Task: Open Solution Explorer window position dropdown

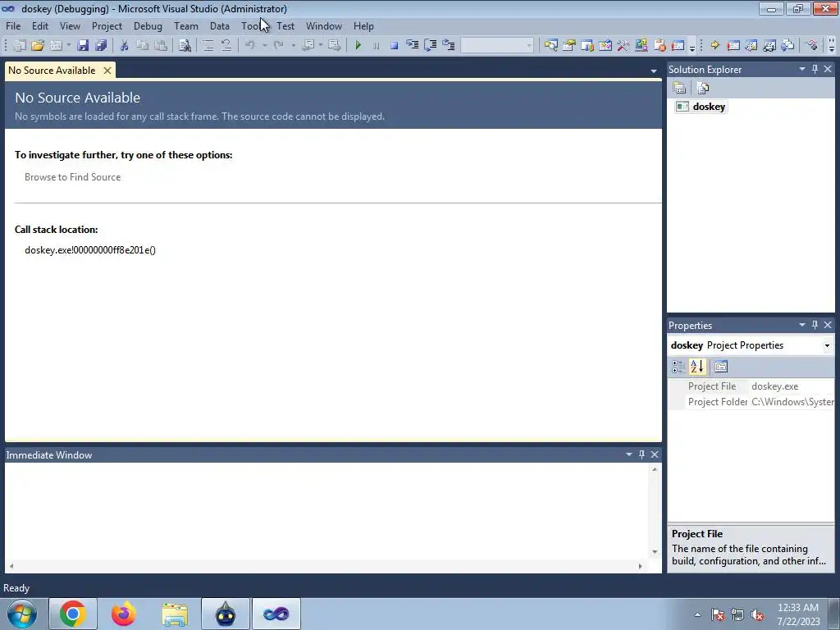Action: [802, 69]
